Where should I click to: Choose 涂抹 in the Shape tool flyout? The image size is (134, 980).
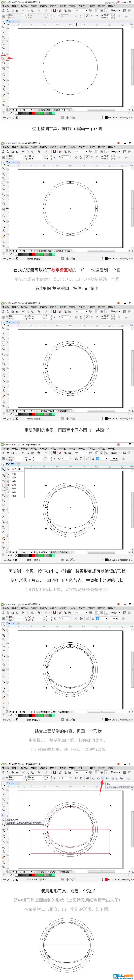(x=13, y=478)
